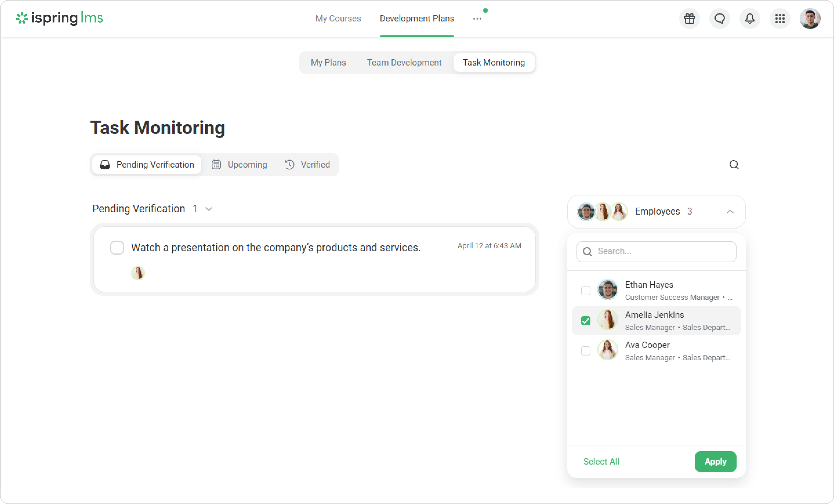Open the chat messages icon
834x504 pixels.
point(719,19)
